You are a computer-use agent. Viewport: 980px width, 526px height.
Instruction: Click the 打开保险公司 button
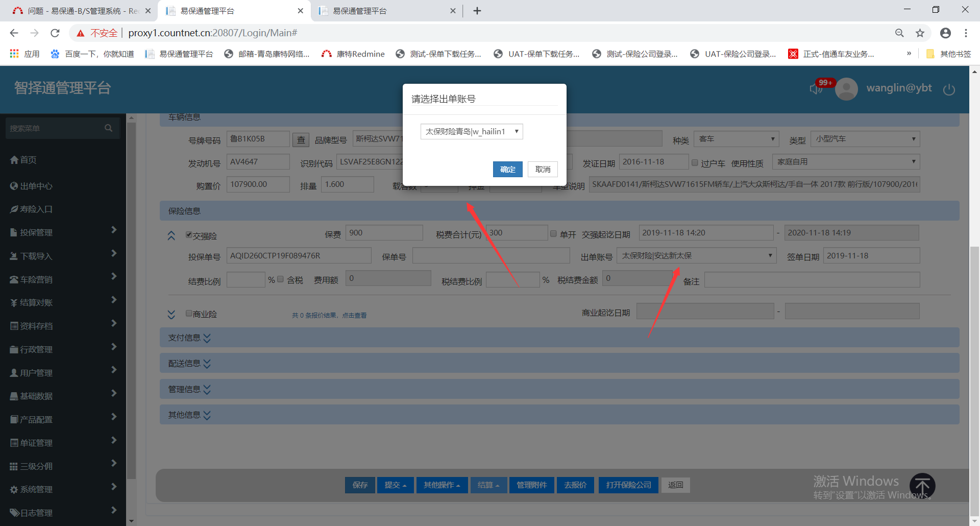[628, 485]
